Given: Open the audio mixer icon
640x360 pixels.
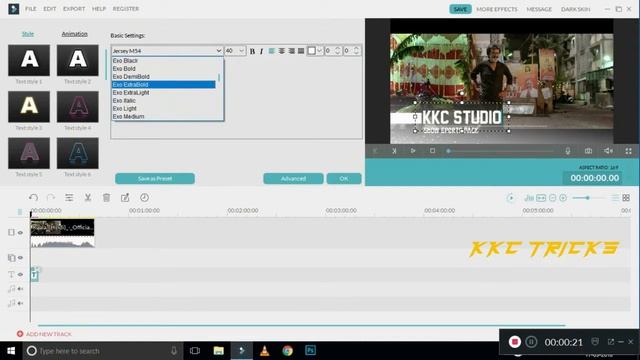Looking at the screenshot, I should pyautogui.click(x=529, y=198).
